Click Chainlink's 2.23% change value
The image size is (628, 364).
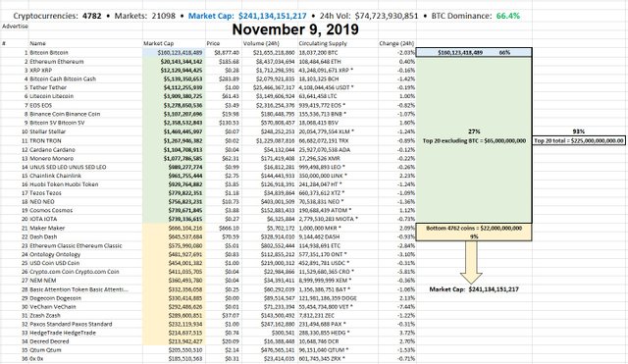tap(407, 176)
